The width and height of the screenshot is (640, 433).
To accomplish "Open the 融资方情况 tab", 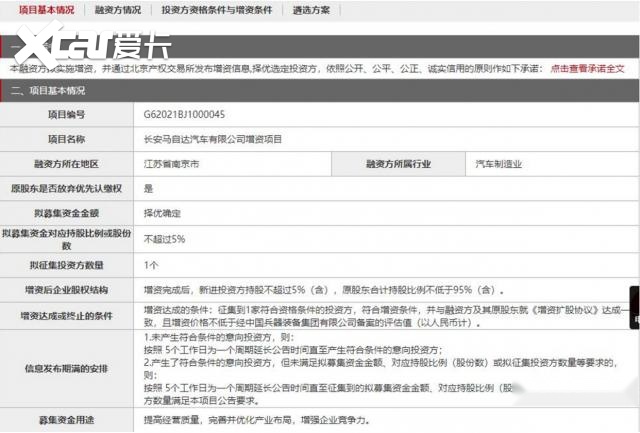I will 118,10.
